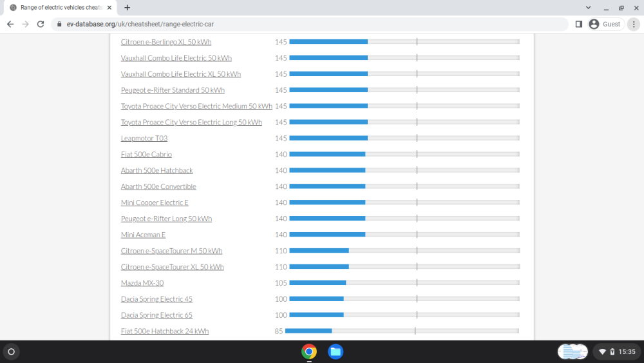This screenshot has width=644, height=363.
Task: Open the tab search dropdown
Action: pyautogui.click(x=588, y=7)
